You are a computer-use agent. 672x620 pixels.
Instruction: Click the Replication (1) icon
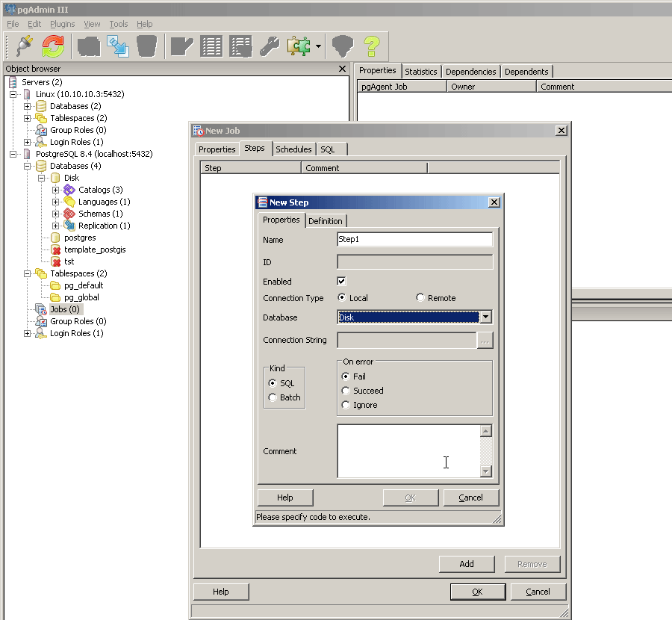[69, 226]
